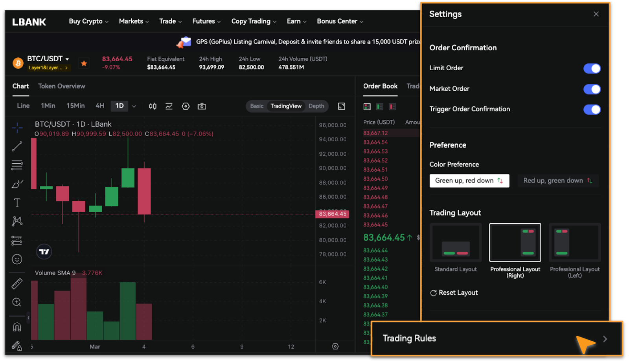Select the ruler measure tool
Screen dimensions: 629x364
(x=17, y=284)
